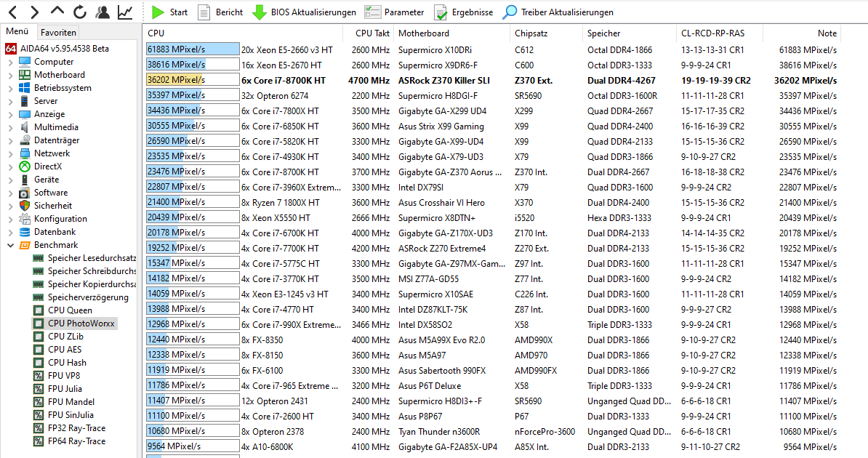Switch to the Menü tab
Screen dimensions: 868x458
19,31
